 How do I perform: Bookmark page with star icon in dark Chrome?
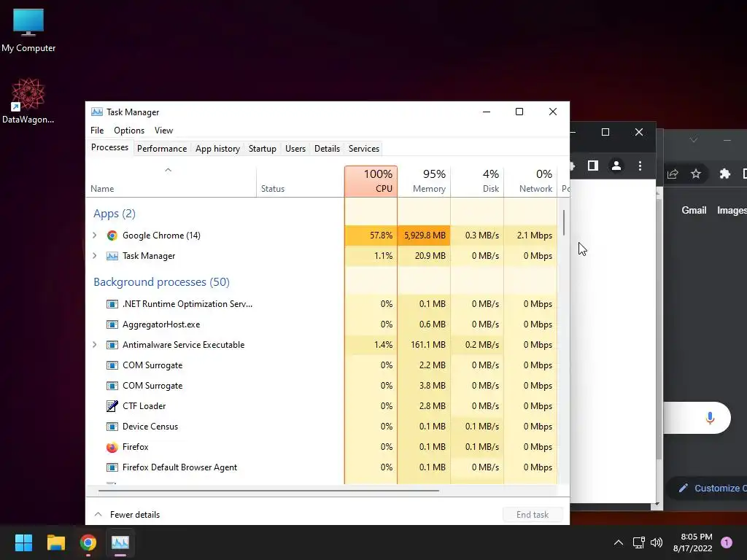click(696, 174)
